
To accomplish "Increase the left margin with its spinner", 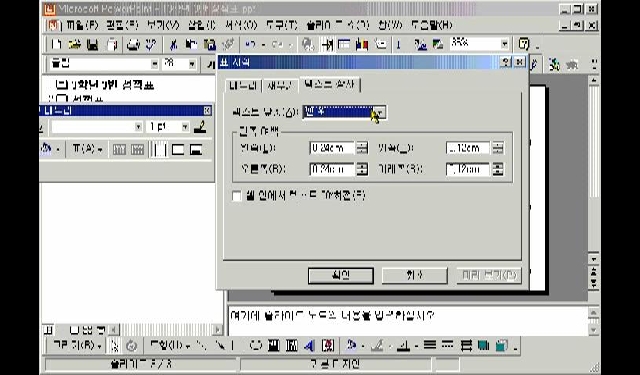I will 362,145.
